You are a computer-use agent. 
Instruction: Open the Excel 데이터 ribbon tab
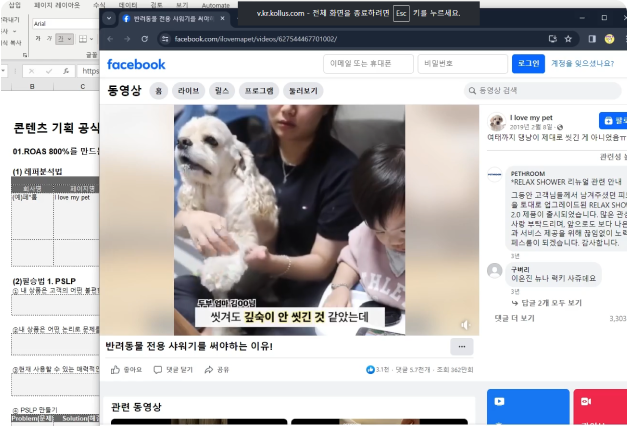click(x=128, y=5)
